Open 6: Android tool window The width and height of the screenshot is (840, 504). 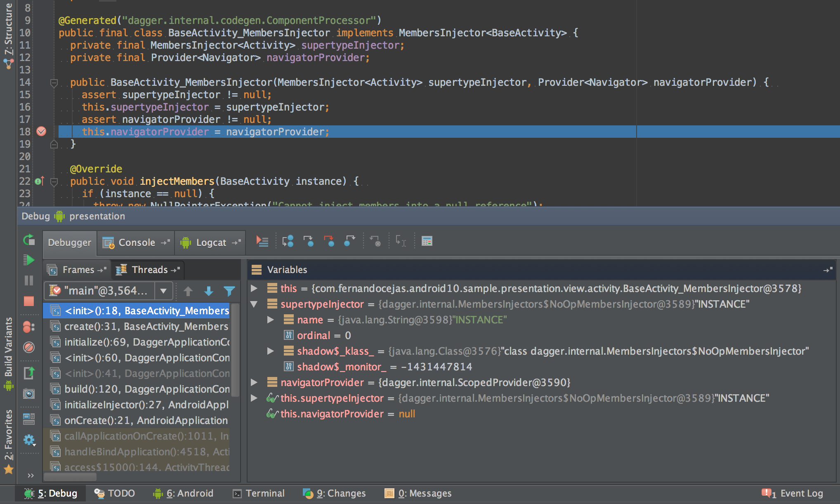183,493
